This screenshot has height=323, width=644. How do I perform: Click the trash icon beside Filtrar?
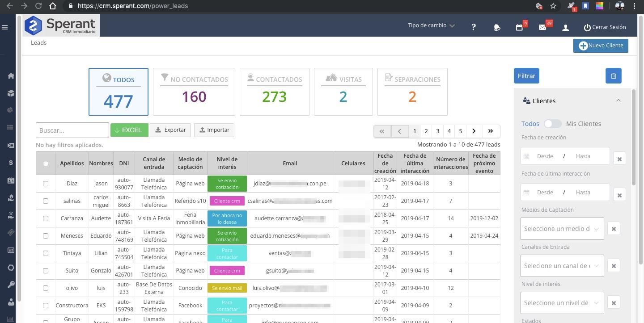tap(614, 76)
